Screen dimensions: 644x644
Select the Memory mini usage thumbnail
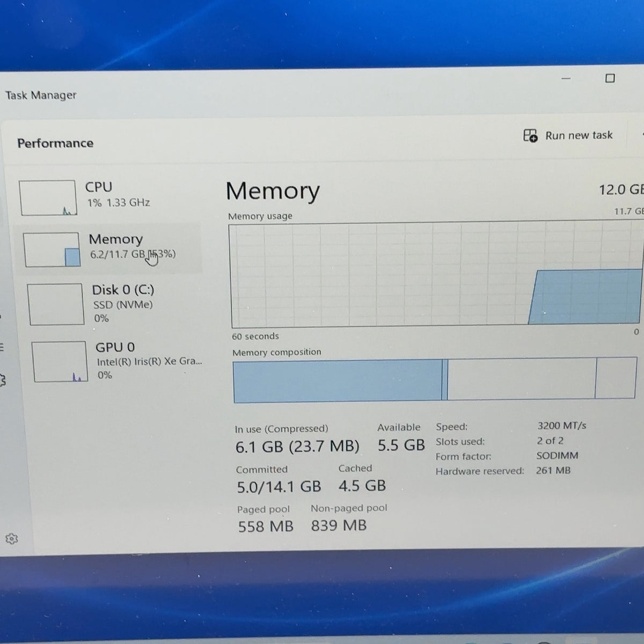tap(52, 250)
